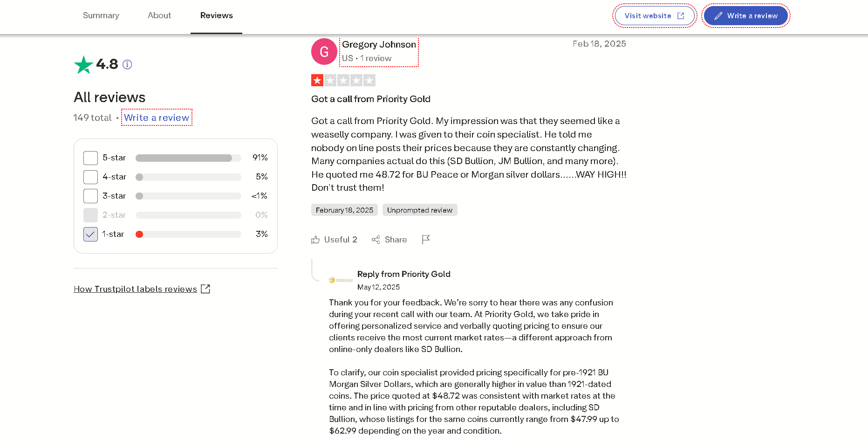This screenshot has width=868, height=442.
Task: Open How Trustpilot labels reviews link
Action: point(135,289)
